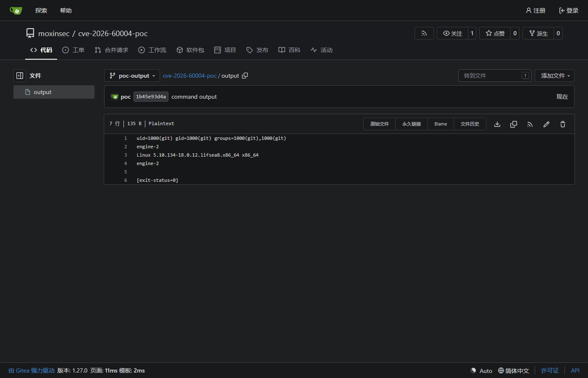Image resolution: width=588 pixels, height=378 pixels.
Task: Open the Gitea home logo
Action: pos(16,10)
